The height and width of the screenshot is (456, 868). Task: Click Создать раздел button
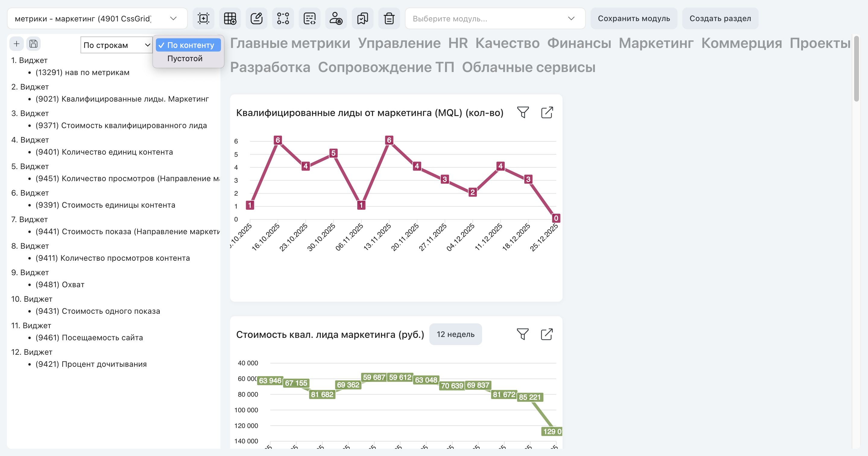coord(720,18)
